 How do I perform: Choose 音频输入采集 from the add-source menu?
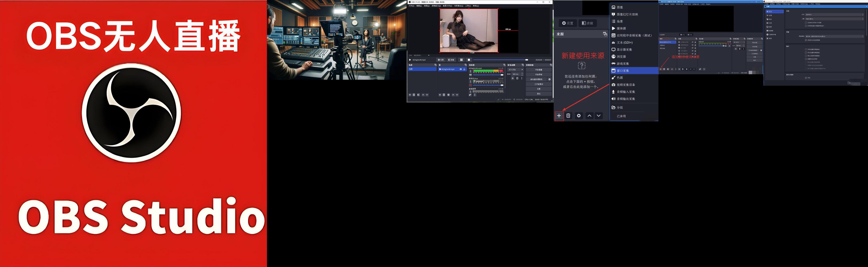point(634,92)
